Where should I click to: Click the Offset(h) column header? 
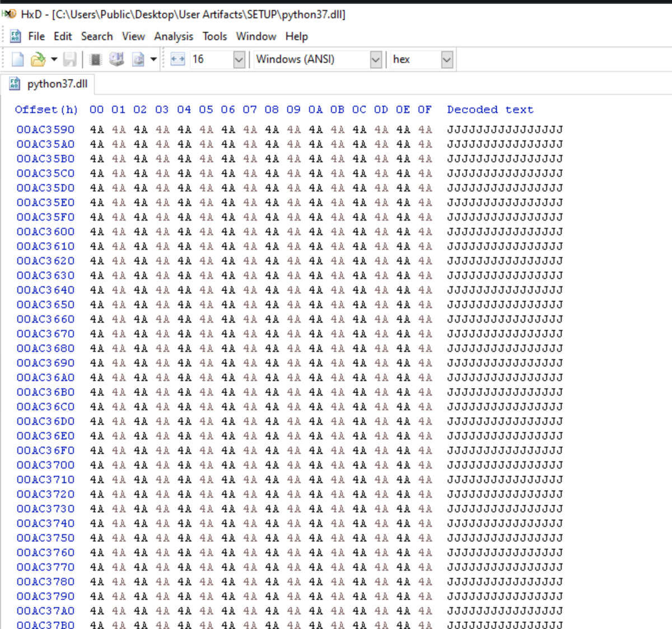click(x=46, y=110)
